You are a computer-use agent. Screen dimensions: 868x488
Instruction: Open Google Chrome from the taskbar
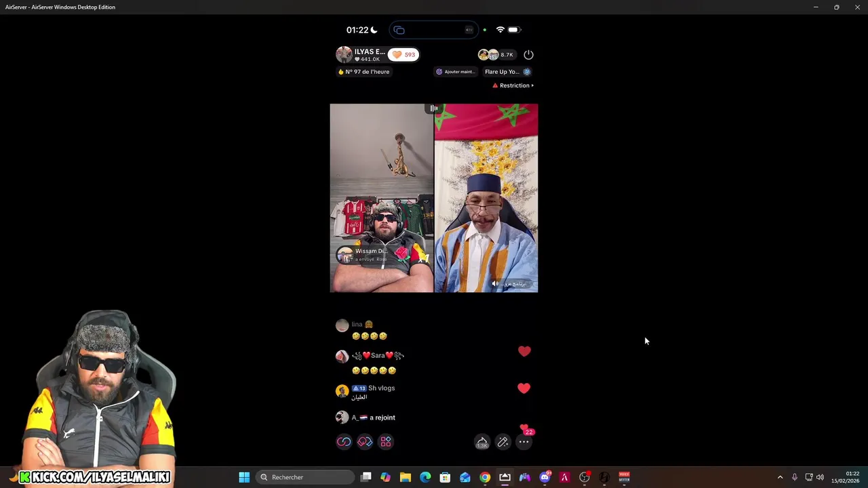(x=485, y=477)
